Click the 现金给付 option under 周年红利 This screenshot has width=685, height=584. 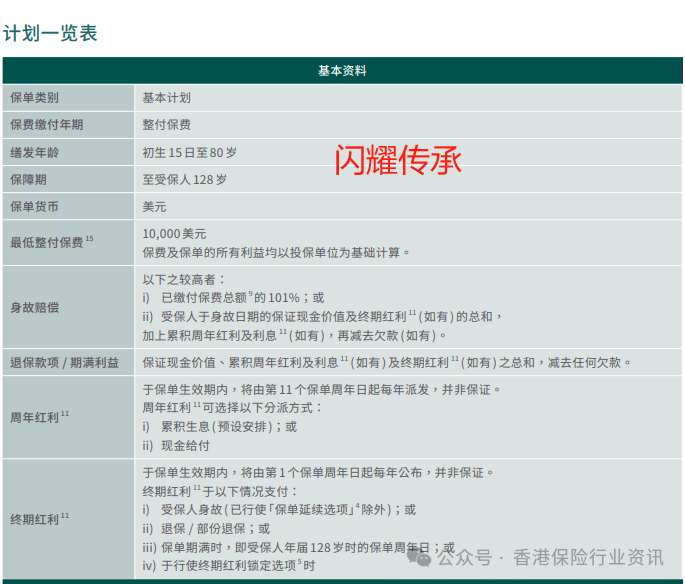(x=185, y=445)
